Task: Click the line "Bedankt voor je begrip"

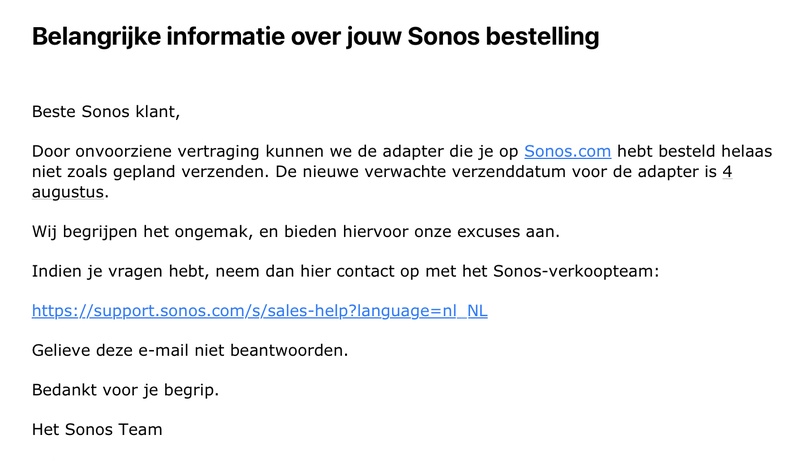Action: (125, 390)
